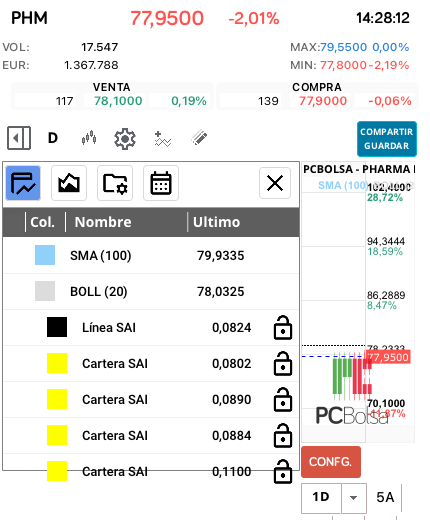Click the COMPRA volume 139
430x520 pixels.
[x=268, y=101]
